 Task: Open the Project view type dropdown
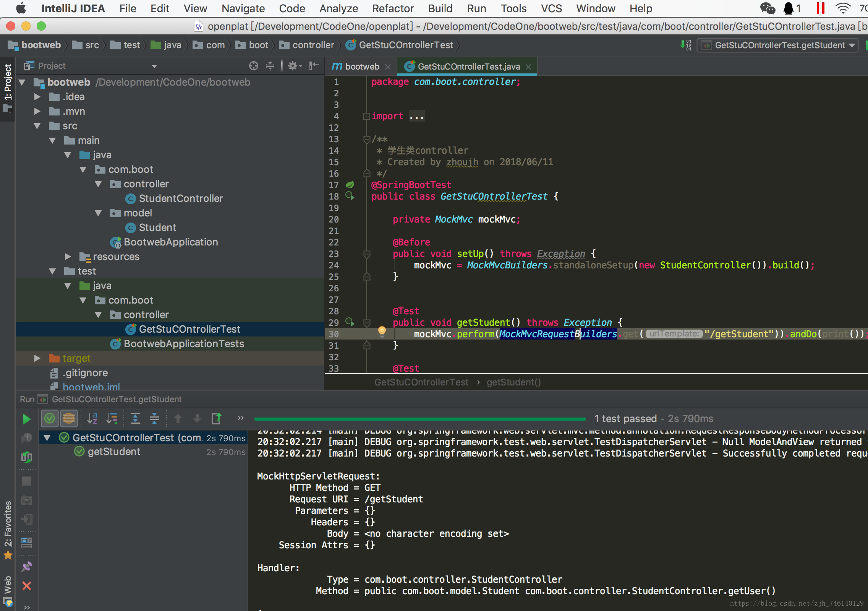pos(154,66)
